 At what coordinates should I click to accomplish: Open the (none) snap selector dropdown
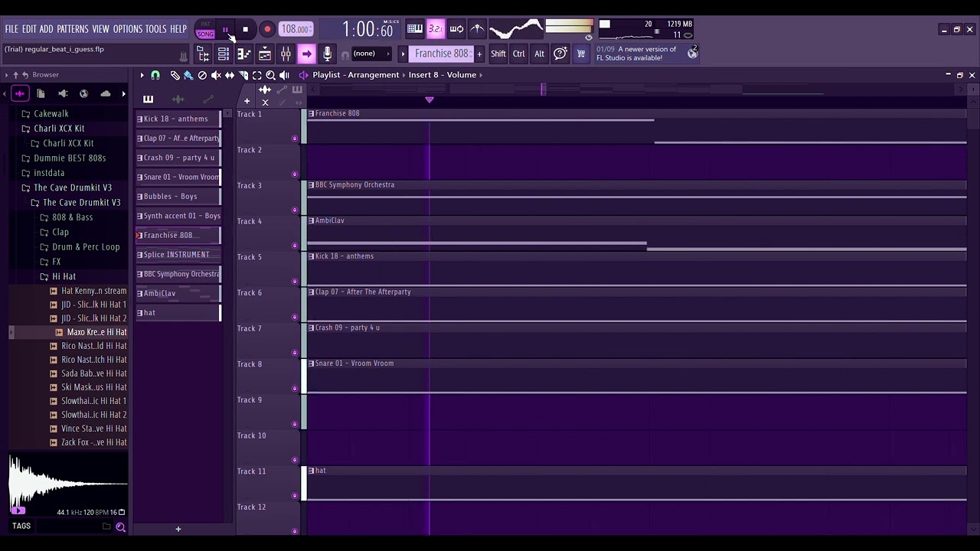[371, 54]
